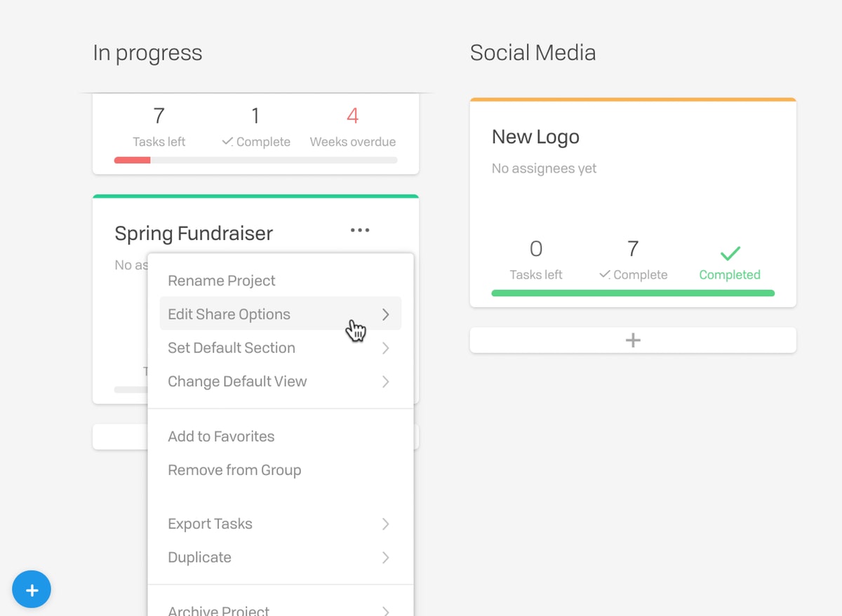
Task: Open the New Logo project card title
Action: click(535, 137)
